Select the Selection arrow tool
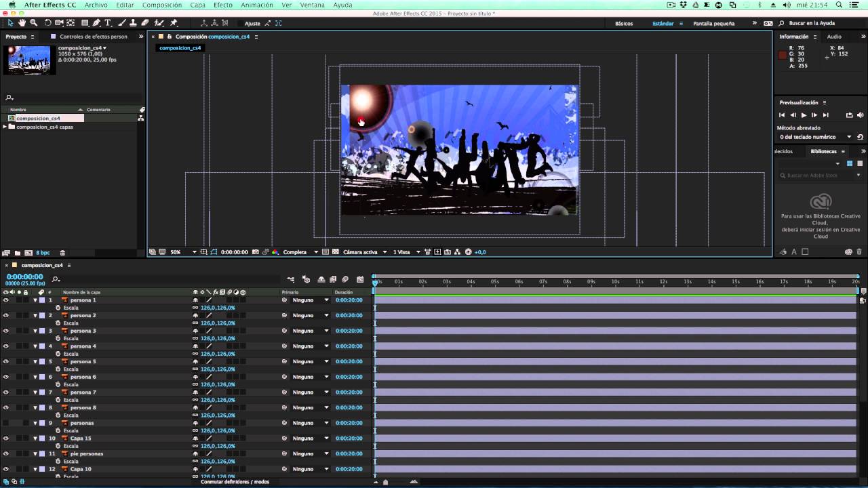The image size is (868, 488). click(10, 23)
